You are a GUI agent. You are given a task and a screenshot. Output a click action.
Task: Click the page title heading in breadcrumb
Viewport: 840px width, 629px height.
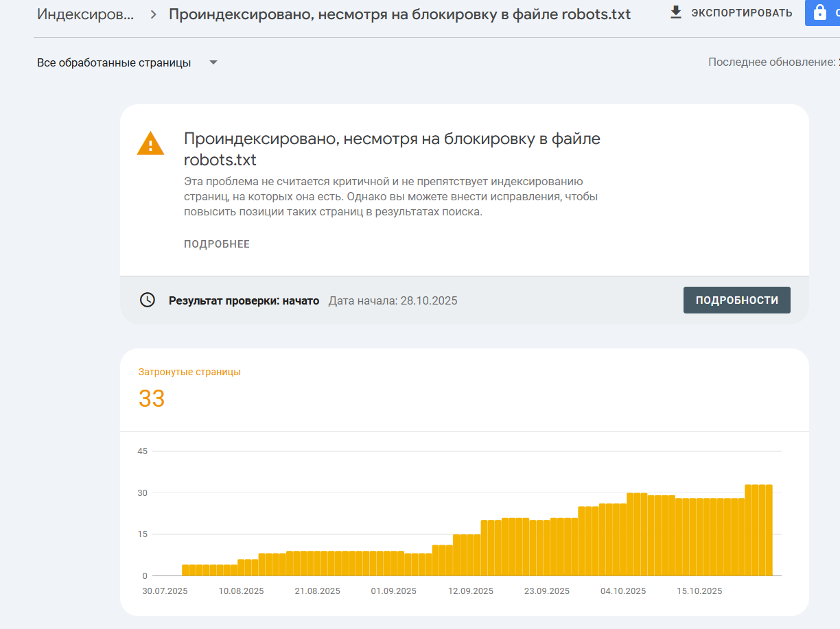[x=400, y=14]
